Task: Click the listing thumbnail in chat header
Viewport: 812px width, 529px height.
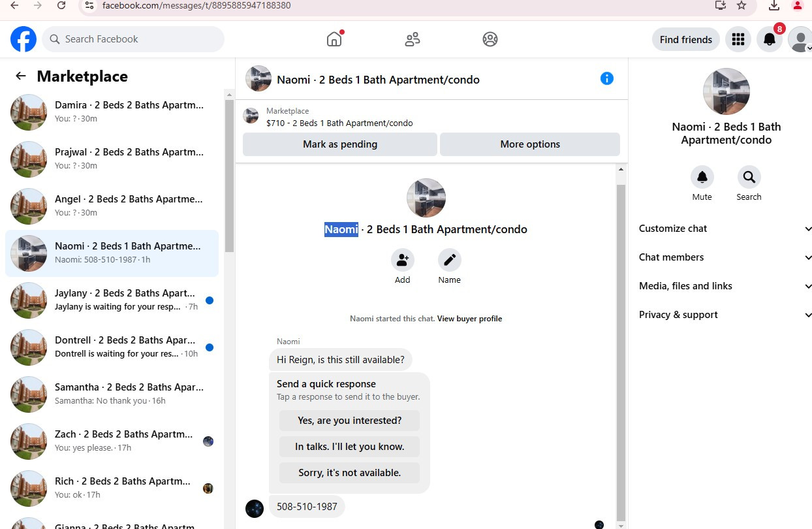Action: pyautogui.click(x=258, y=78)
